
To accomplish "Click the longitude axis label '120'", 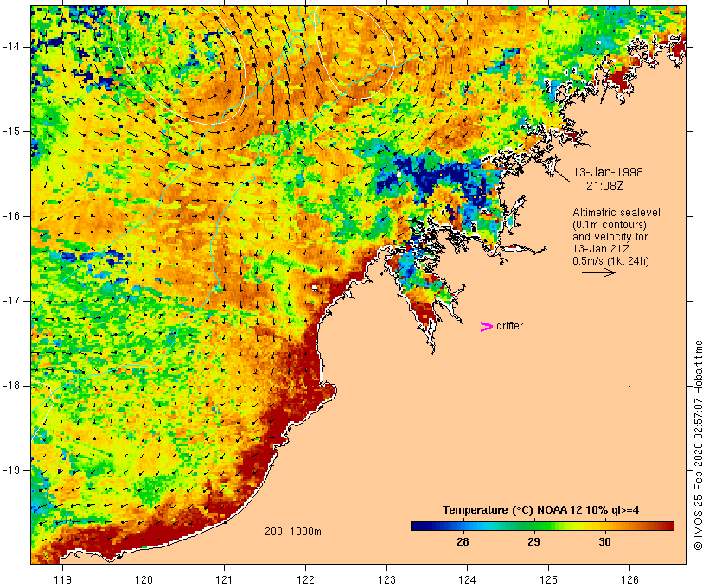I will click(144, 579).
